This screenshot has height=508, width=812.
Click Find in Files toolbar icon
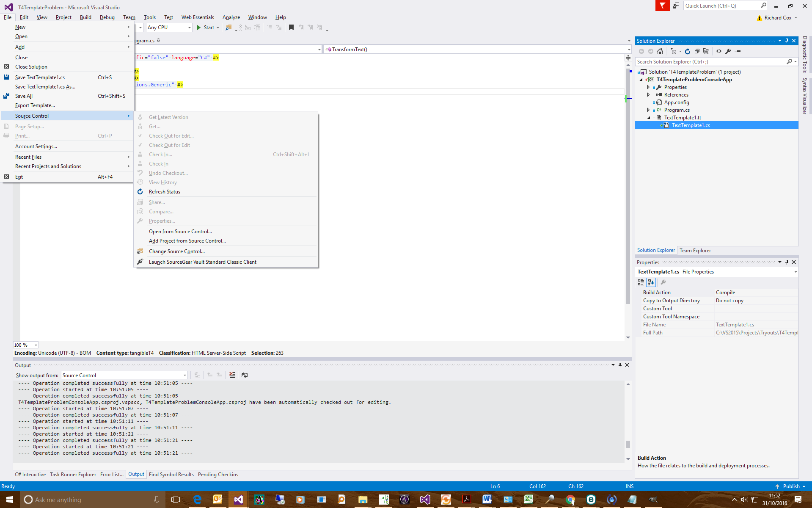pyautogui.click(x=228, y=28)
